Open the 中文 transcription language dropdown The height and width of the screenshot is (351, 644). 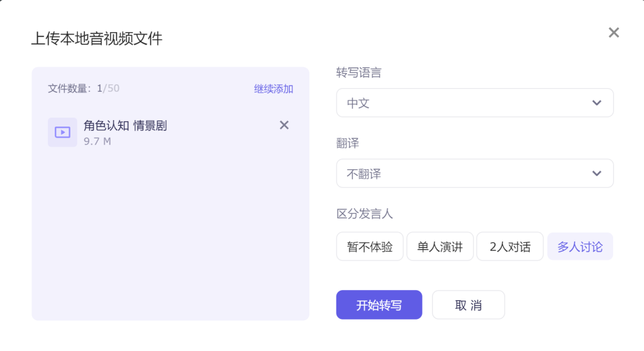(x=465, y=103)
